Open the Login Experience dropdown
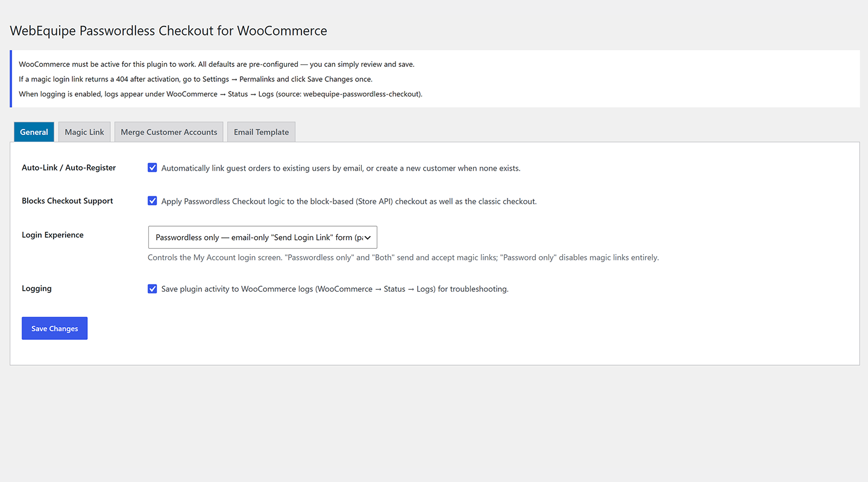Viewport: 868px width, 482px height. [262, 237]
